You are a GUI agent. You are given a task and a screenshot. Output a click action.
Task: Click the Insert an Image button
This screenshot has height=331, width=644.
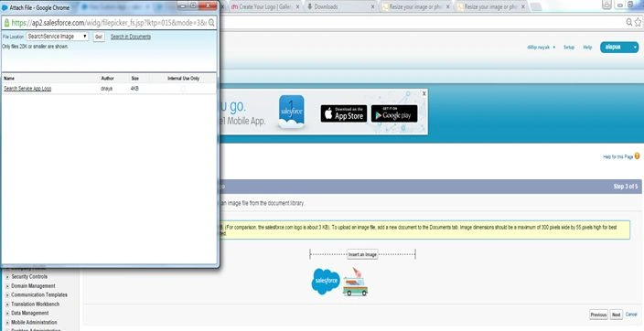362,254
